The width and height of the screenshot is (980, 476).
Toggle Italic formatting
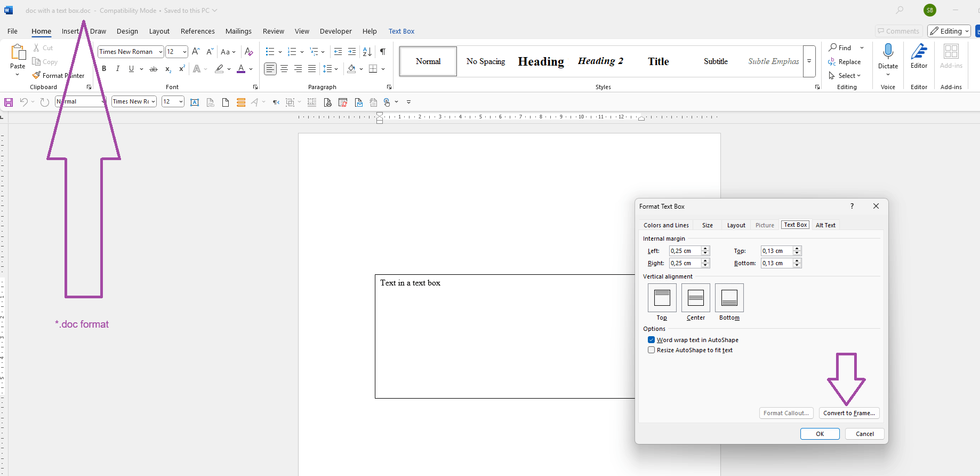[117, 69]
